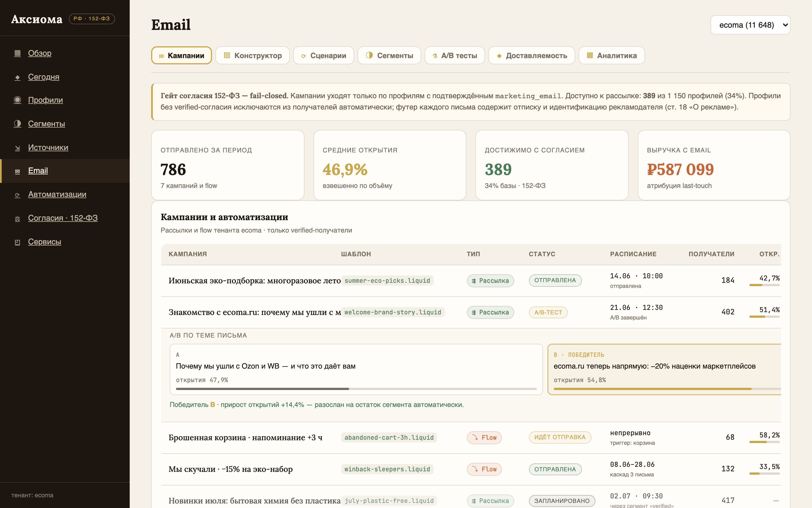Click loop icon on Сценарии tab
The height and width of the screenshot is (508, 812).
(x=304, y=56)
